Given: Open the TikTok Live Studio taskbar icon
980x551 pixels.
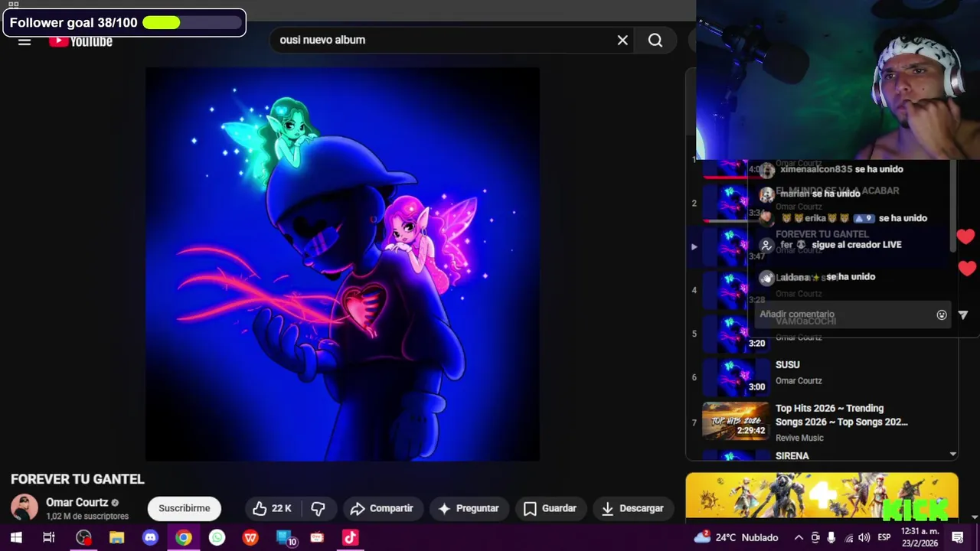Looking at the screenshot, I should point(351,538).
